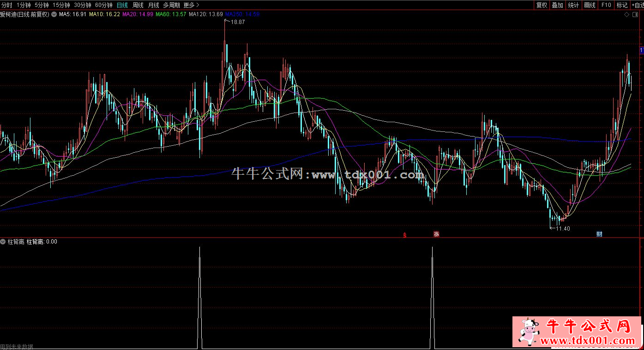Viewport: 644px width, 350px height.
Task: Activate the 画线 drawing tools
Action: pos(590,5)
